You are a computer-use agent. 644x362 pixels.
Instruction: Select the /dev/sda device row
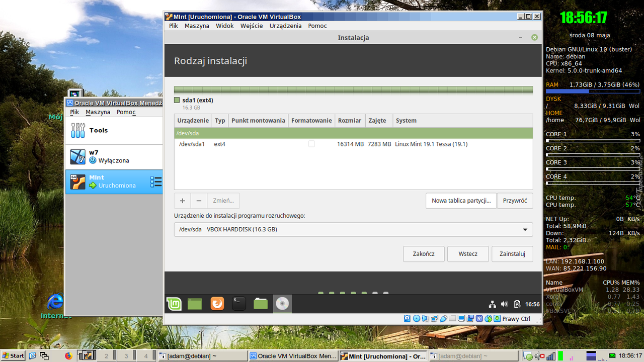tap(354, 133)
